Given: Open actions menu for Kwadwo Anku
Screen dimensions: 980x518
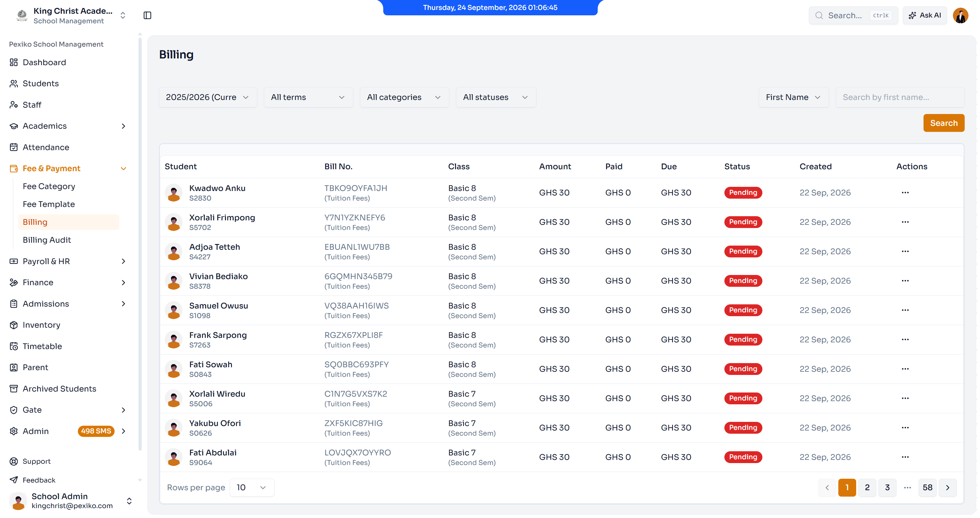Looking at the screenshot, I should coord(905,193).
